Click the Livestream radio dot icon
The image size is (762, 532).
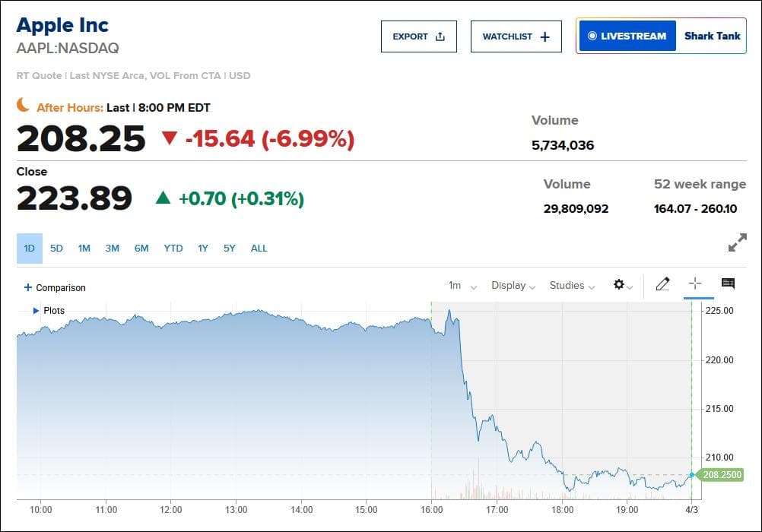click(592, 36)
